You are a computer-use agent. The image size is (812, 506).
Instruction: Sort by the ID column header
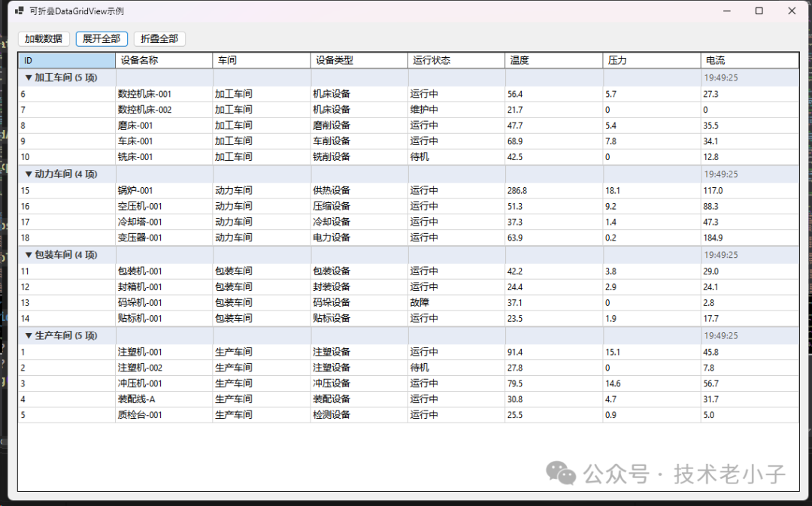pyautogui.click(x=67, y=60)
